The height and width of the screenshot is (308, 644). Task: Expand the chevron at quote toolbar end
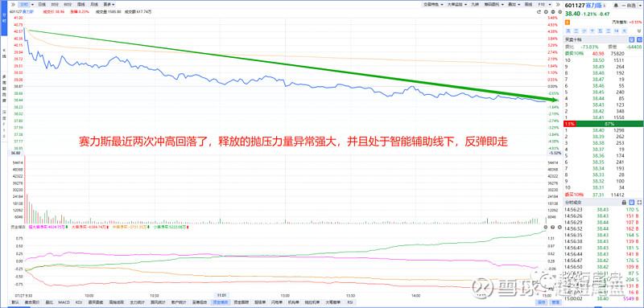639,31
